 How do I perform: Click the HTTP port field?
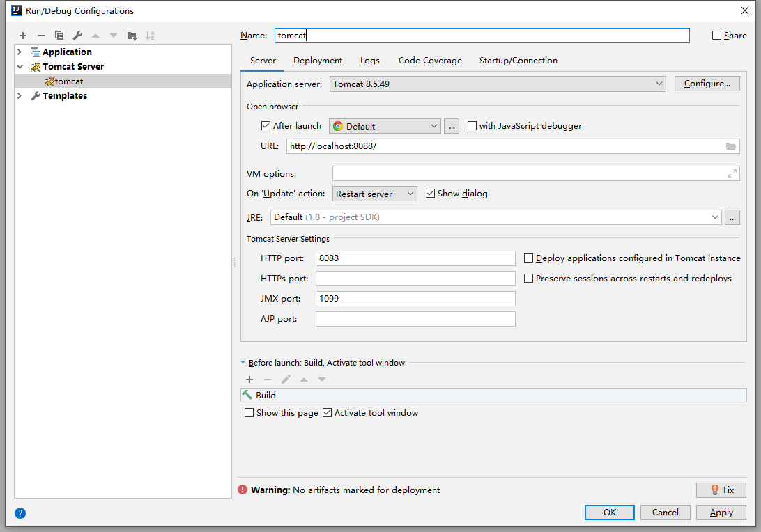(415, 258)
